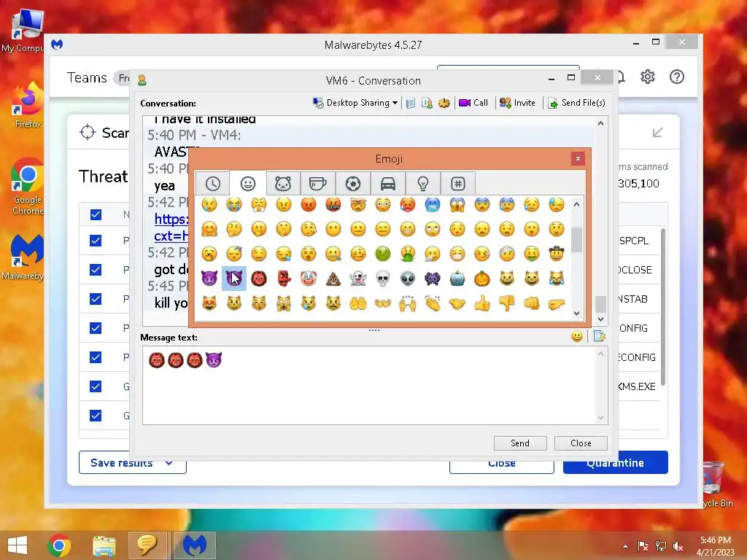Toggle the select-all checkbox in Malwarebytes header
The height and width of the screenshot is (560, 747).
click(x=96, y=214)
